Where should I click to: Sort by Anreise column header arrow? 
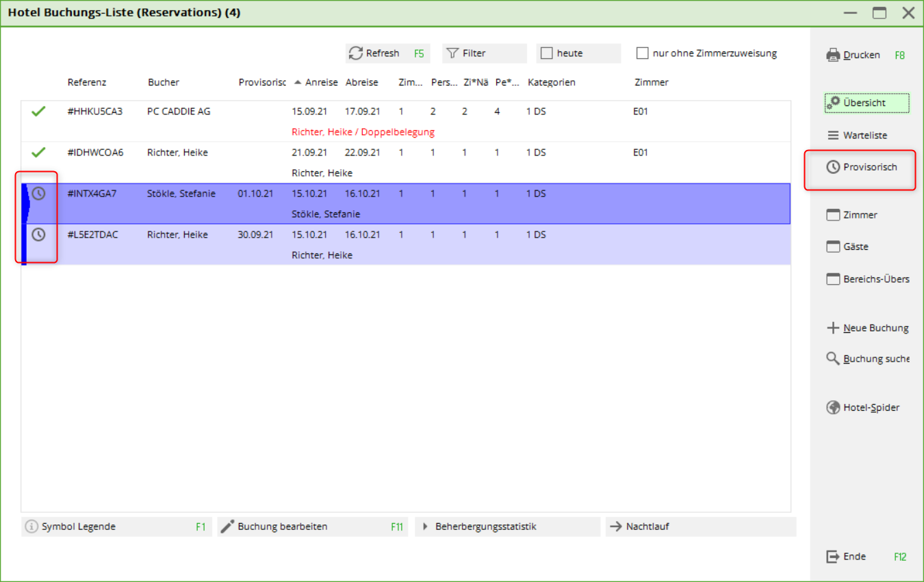pyautogui.click(x=298, y=82)
